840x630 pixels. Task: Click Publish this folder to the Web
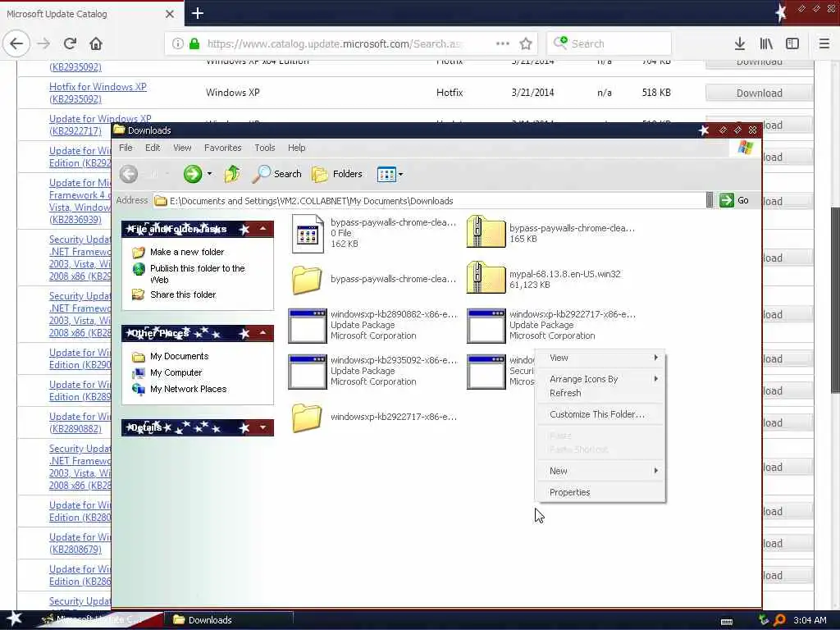click(189, 274)
